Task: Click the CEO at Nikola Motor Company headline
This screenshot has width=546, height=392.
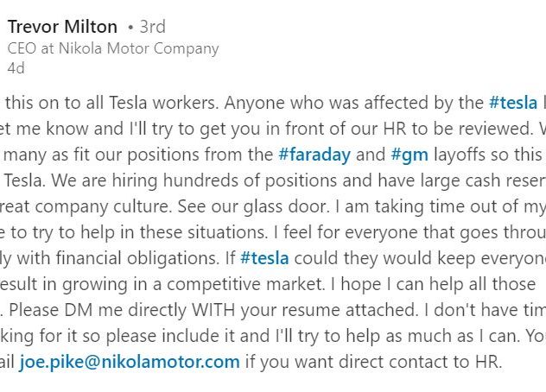Action: [113, 48]
